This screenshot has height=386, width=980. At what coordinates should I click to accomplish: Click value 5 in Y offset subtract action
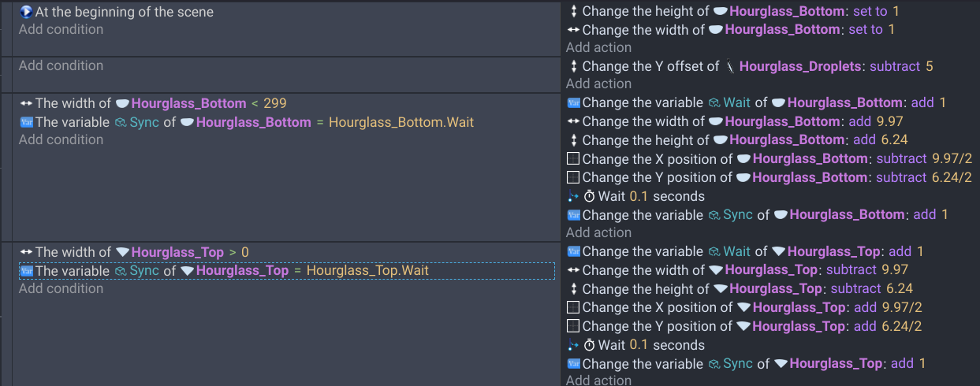point(930,66)
